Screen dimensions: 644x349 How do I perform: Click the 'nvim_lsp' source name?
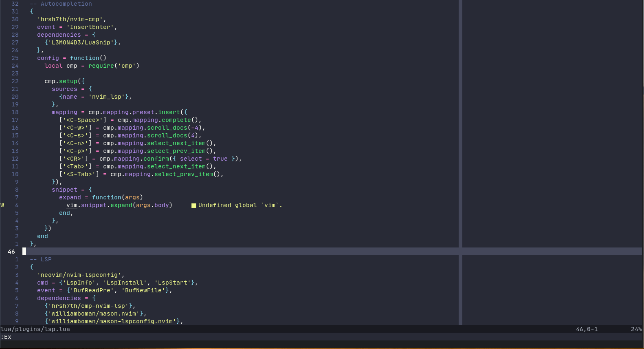click(107, 97)
